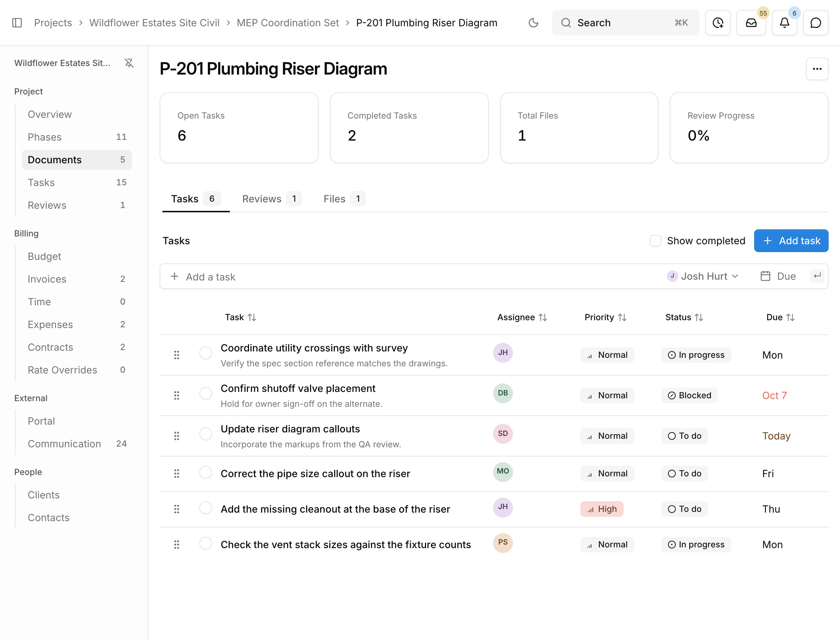Viewport: 840px width, 639px height.
Task: Open Rate Overrides in the sidebar
Action: pyautogui.click(x=77, y=370)
